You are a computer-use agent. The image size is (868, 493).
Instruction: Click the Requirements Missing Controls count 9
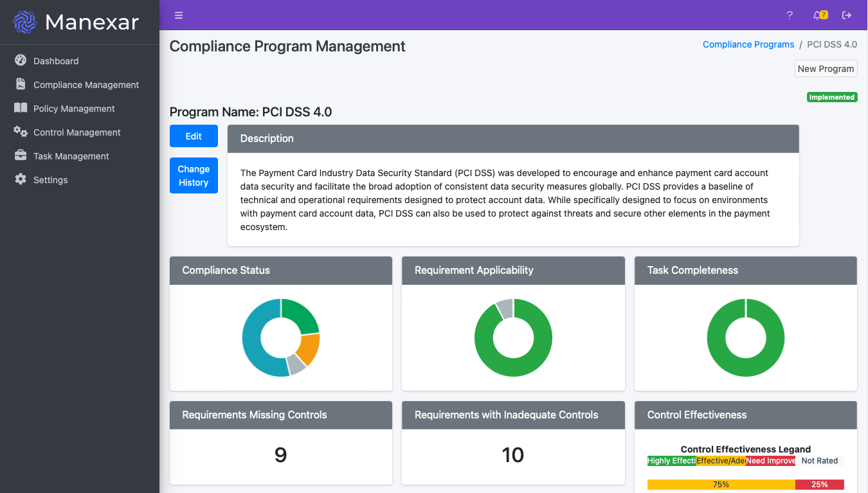280,455
